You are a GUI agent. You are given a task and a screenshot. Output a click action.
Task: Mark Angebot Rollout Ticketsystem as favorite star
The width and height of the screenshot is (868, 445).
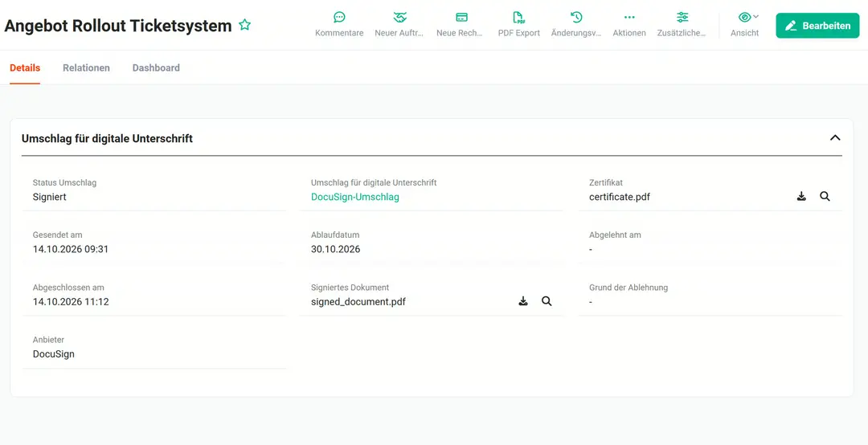pyautogui.click(x=244, y=25)
